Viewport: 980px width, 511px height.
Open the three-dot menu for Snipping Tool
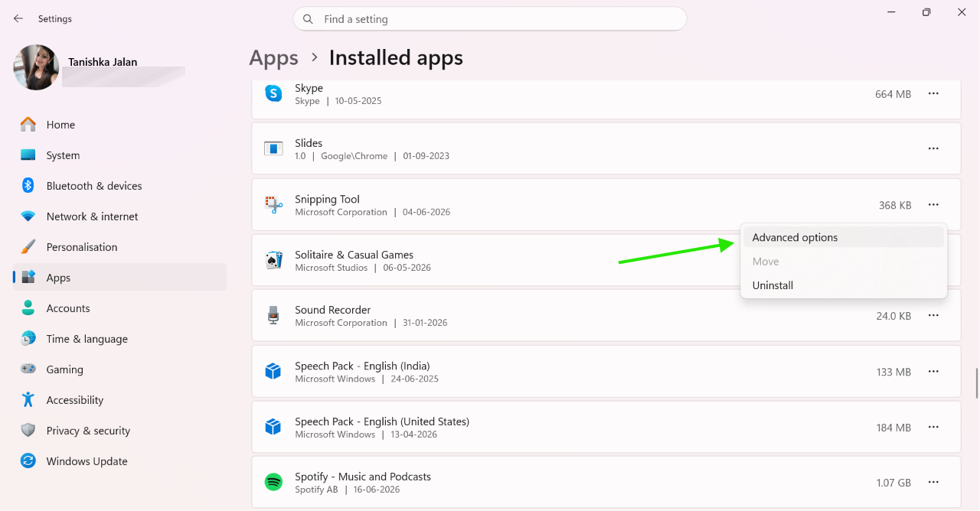pos(933,204)
